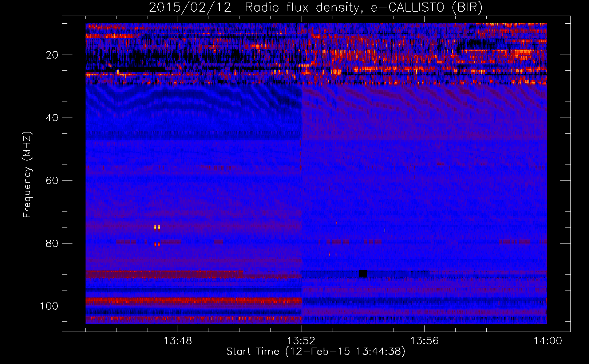Click the plot title '2015/02/12 Radio flux density, e-CALLISTO (BIR)'
Screen dimensions: 589x364
point(316,8)
